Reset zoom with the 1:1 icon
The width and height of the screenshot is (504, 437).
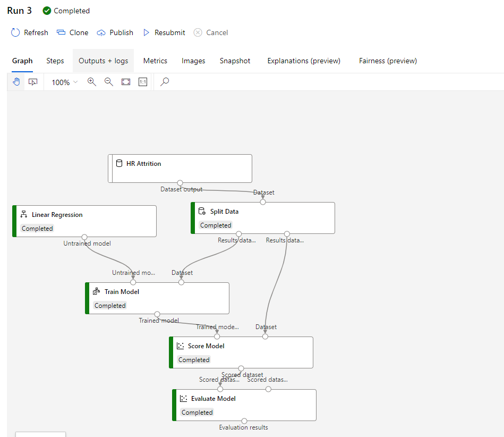[142, 82]
